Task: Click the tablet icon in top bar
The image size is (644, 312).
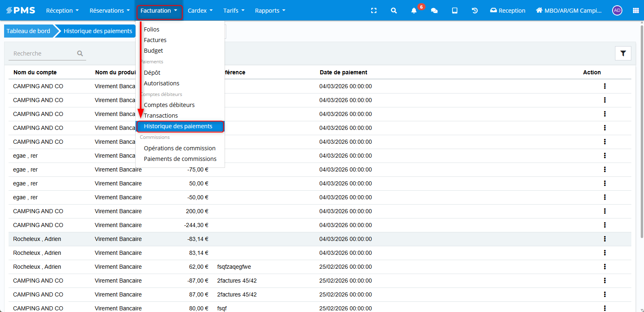Action: [x=455, y=11]
